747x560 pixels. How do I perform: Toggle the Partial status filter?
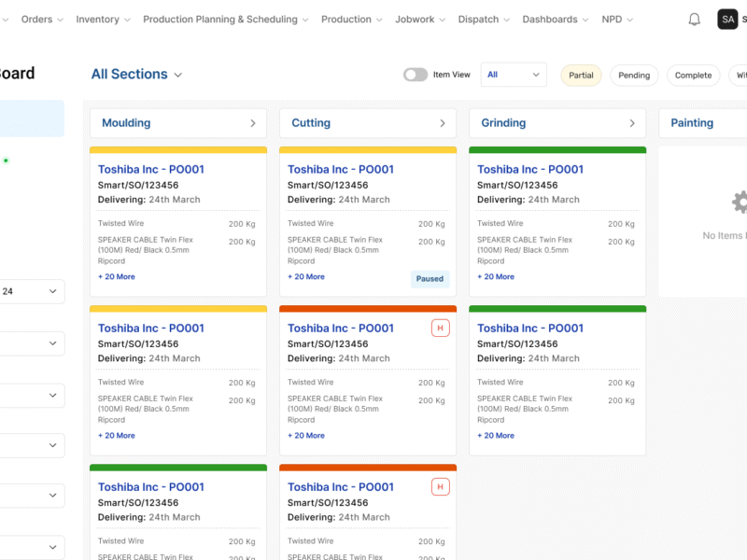click(x=581, y=75)
